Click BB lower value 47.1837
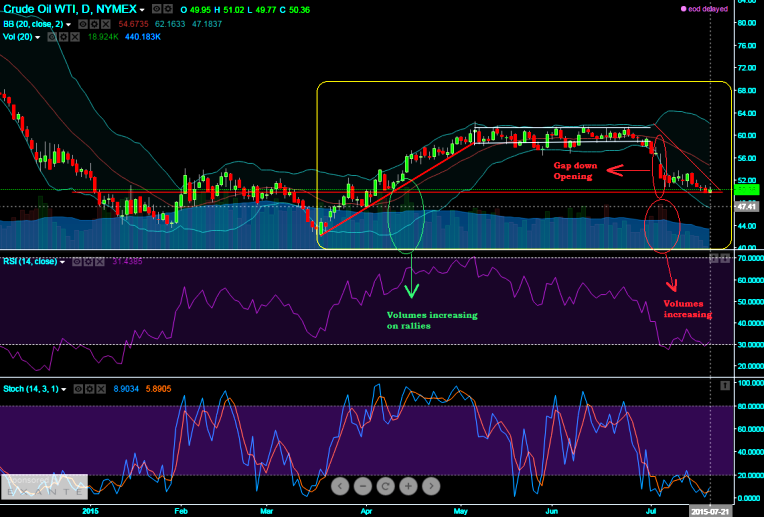 click(x=207, y=24)
